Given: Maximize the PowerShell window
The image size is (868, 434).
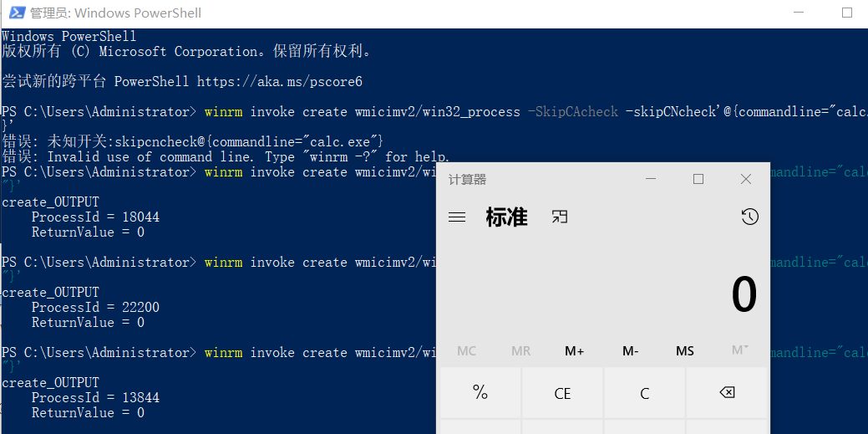Looking at the screenshot, I should click(x=847, y=13).
